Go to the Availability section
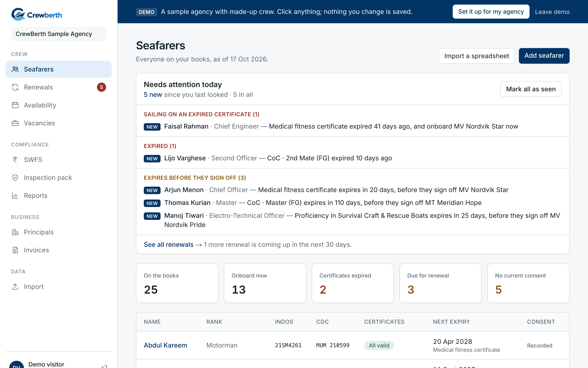588x368 pixels. point(59,105)
